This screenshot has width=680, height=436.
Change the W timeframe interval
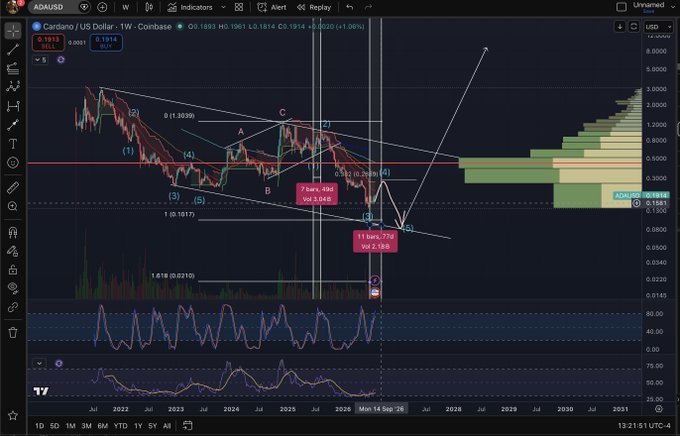tap(125, 7)
